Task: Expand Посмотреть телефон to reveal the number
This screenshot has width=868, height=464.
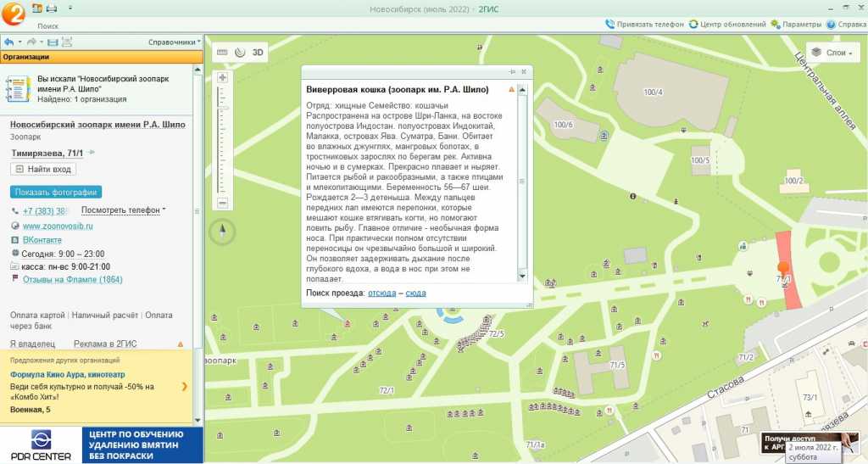Action: 123,210
